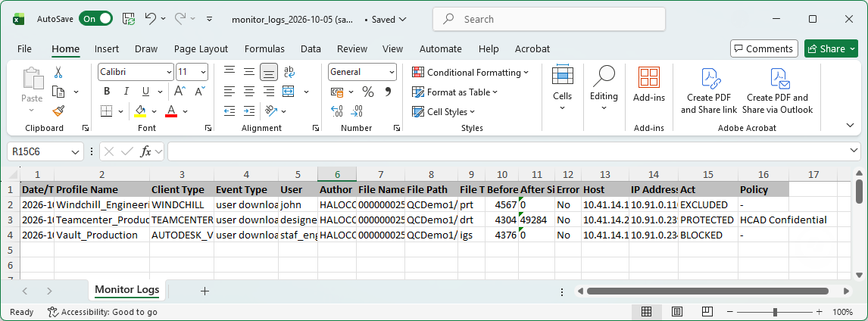This screenshot has height=321, width=868.
Task: Increase indent of cell contents
Action: [249, 111]
